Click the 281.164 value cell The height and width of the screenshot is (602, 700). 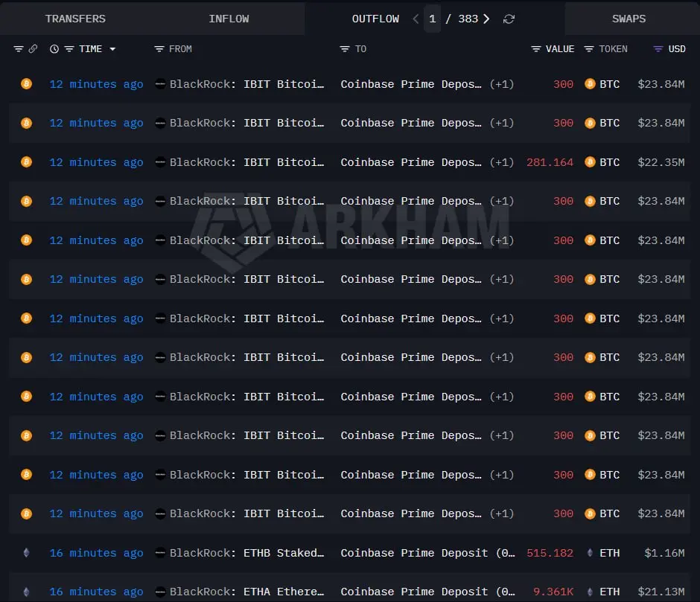(550, 162)
